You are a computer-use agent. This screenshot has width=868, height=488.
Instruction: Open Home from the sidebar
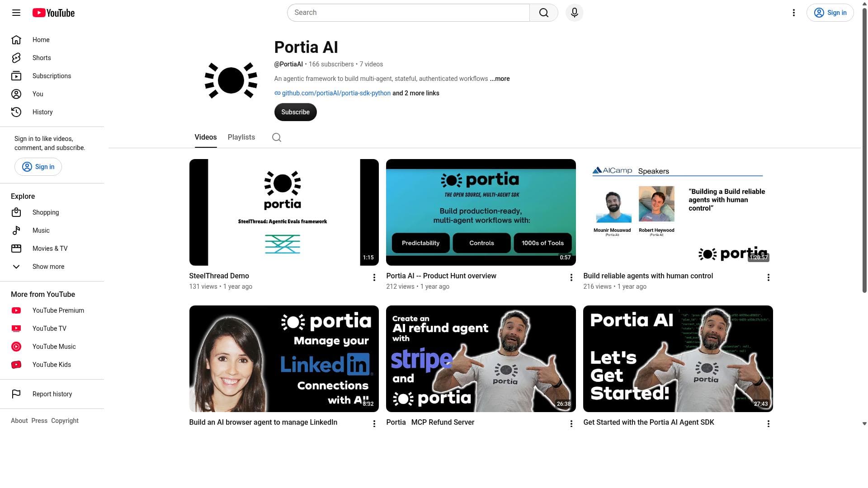pos(52,40)
